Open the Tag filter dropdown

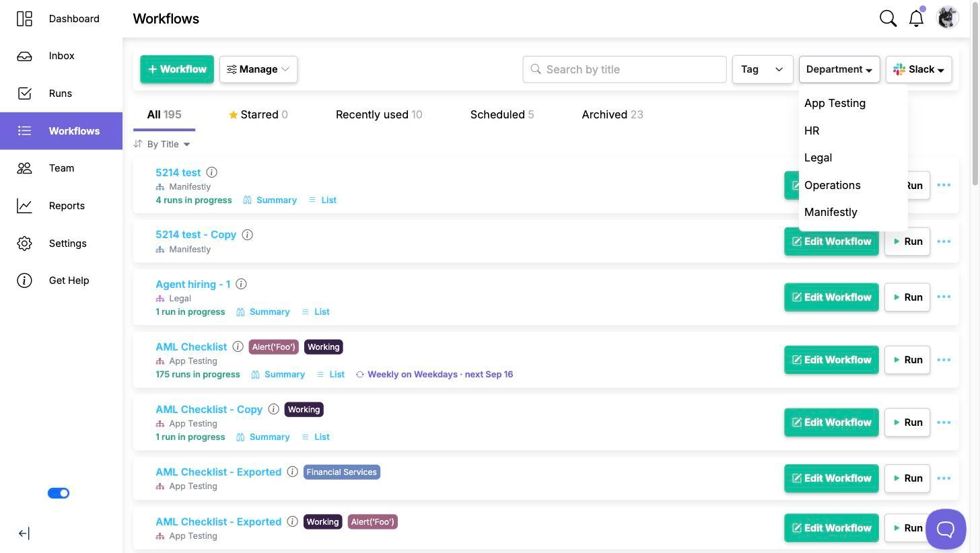762,69
